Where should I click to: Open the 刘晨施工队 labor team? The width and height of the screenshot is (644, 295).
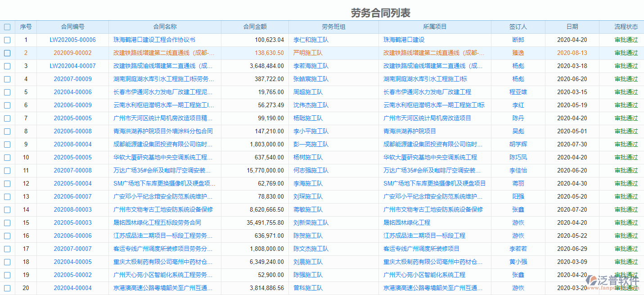307,262
